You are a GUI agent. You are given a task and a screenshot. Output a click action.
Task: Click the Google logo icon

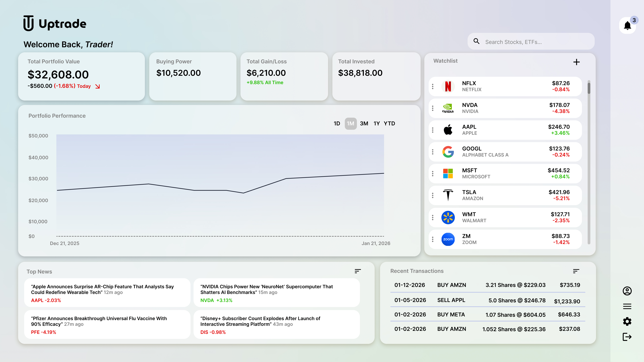(x=448, y=152)
